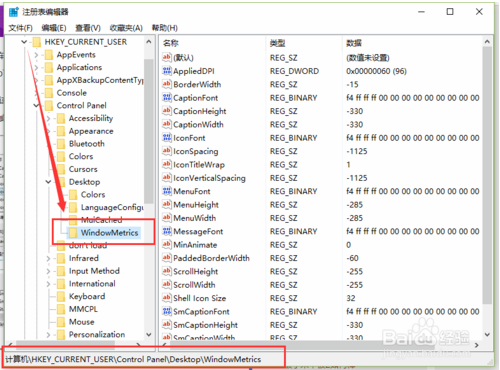Click the ScrollHeight string value icon
The image size is (500, 370).
pyautogui.click(x=167, y=271)
